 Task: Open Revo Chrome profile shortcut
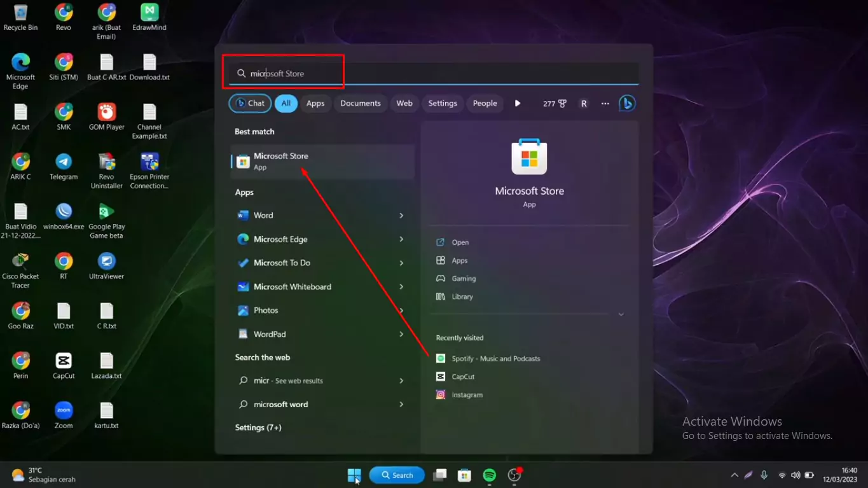click(64, 17)
